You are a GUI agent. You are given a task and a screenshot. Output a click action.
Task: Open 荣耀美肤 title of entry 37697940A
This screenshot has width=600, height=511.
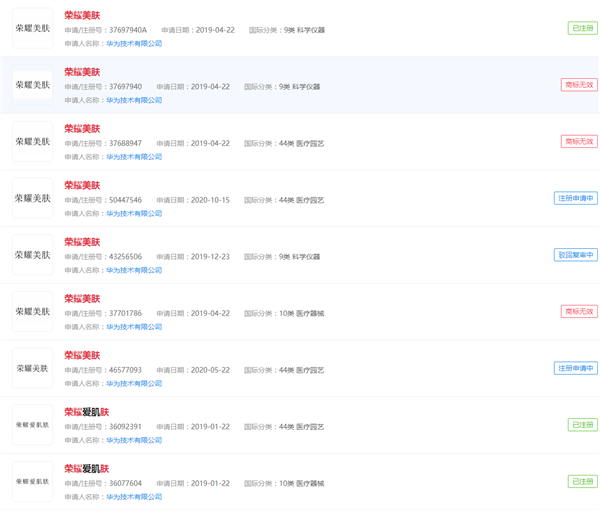82,15
